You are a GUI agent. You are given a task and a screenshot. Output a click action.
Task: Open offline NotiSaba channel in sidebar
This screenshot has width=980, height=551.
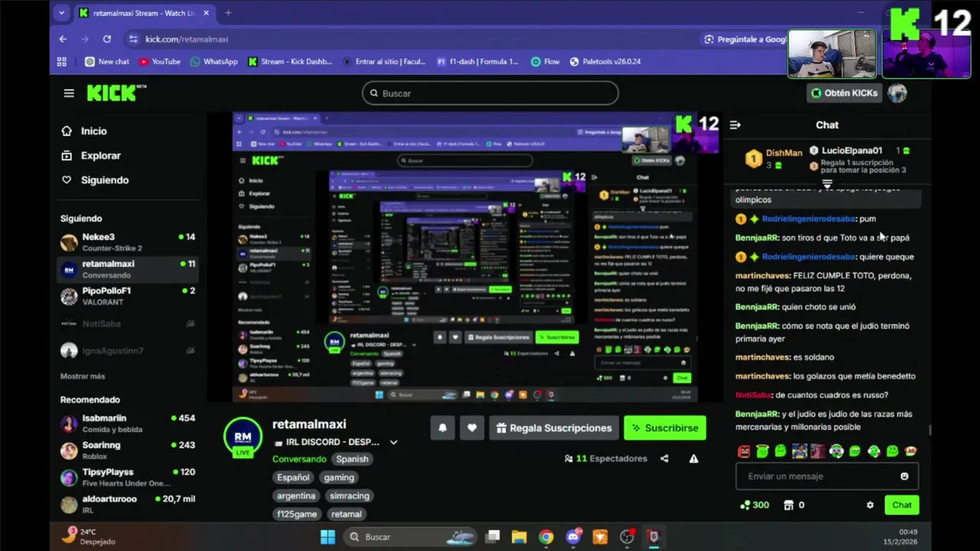(128, 324)
